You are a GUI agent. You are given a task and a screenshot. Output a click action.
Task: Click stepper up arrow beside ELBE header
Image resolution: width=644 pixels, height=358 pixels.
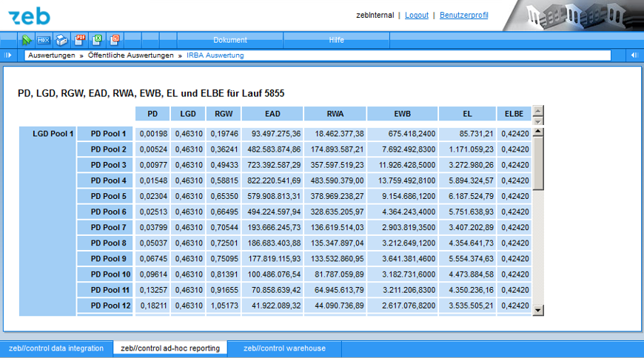click(x=538, y=110)
